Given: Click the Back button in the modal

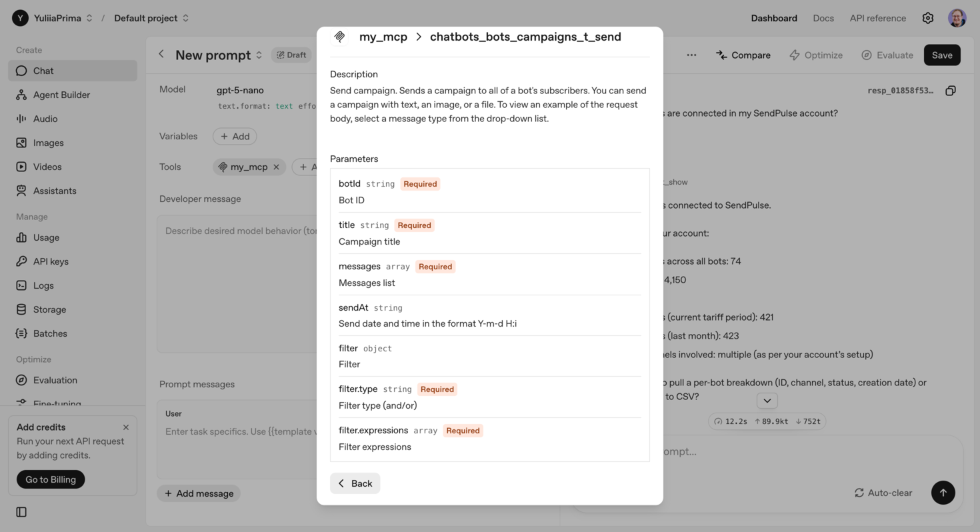Looking at the screenshot, I should pyautogui.click(x=355, y=483).
